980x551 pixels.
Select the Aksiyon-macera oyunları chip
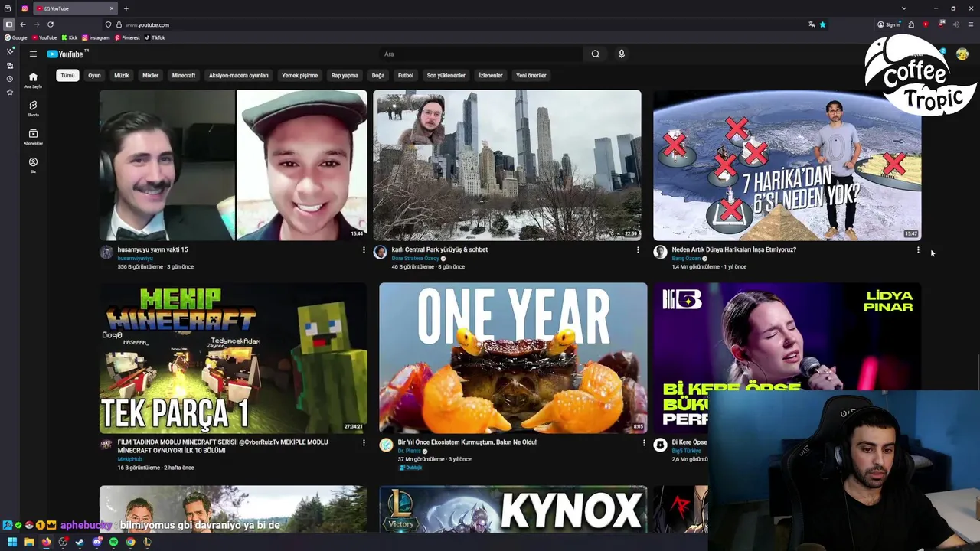pyautogui.click(x=238, y=75)
